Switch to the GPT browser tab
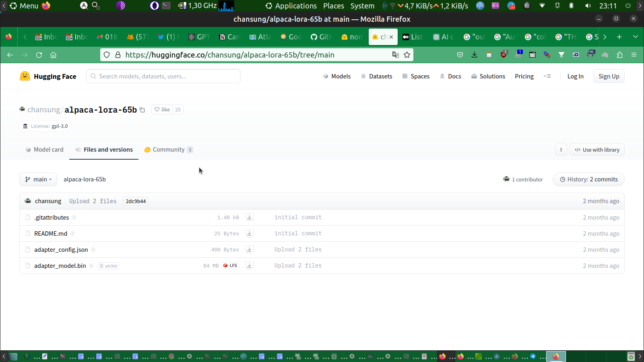This screenshot has height=362, width=644. [x=200, y=37]
